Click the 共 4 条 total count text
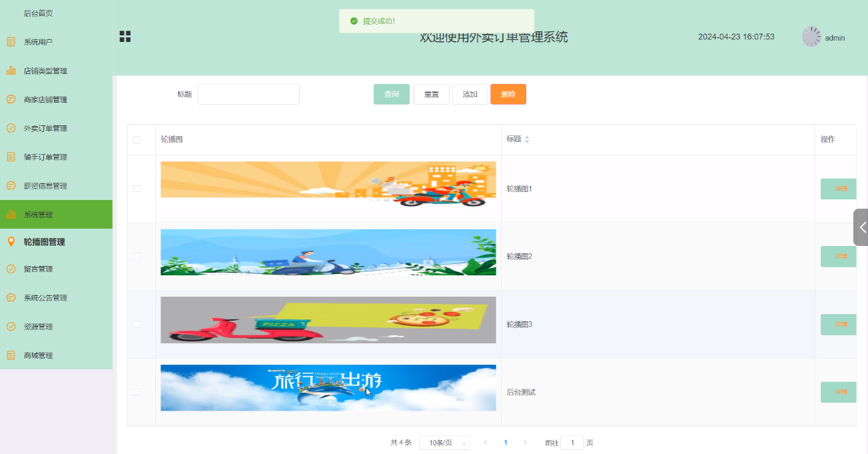The image size is (868, 454). [401, 443]
